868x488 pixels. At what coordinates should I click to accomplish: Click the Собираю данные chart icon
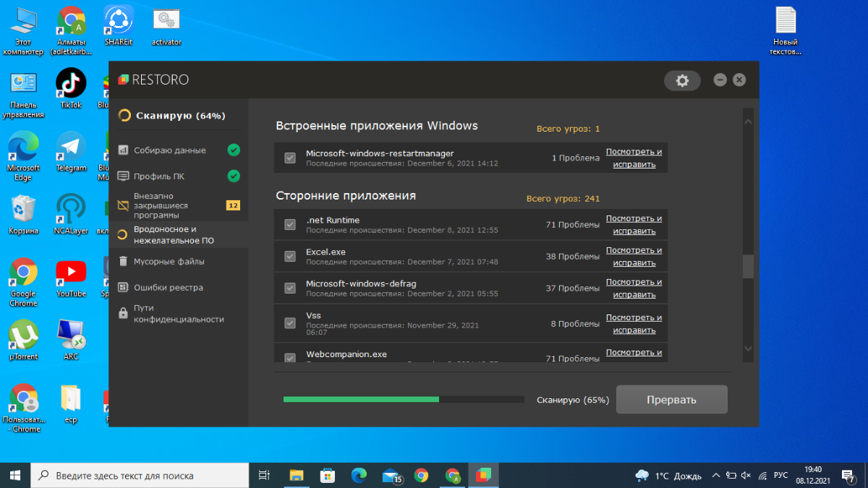pos(123,150)
